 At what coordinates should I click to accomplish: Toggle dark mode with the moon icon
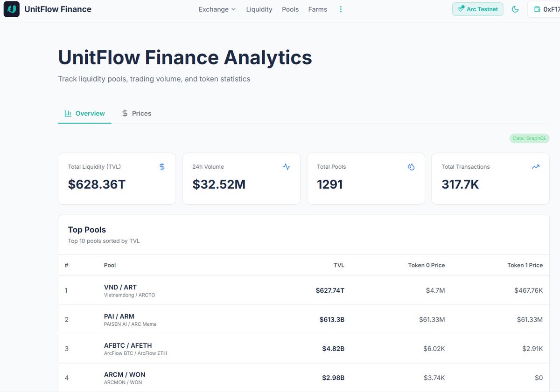click(515, 9)
